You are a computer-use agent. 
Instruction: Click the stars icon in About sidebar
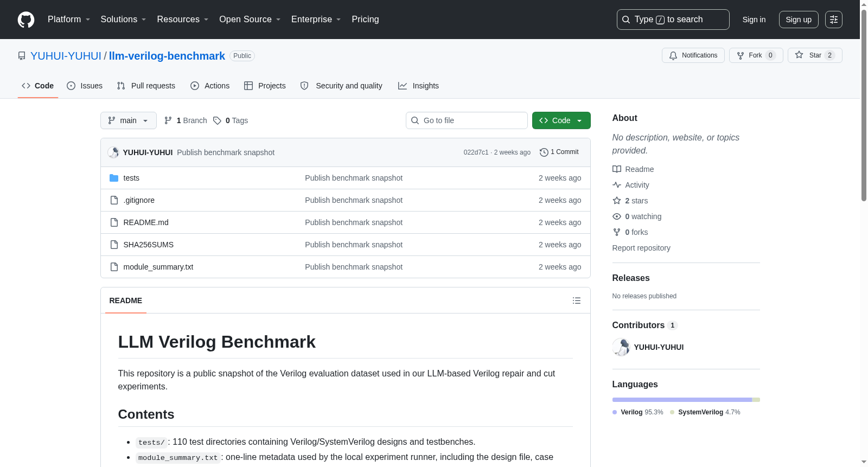(x=617, y=201)
